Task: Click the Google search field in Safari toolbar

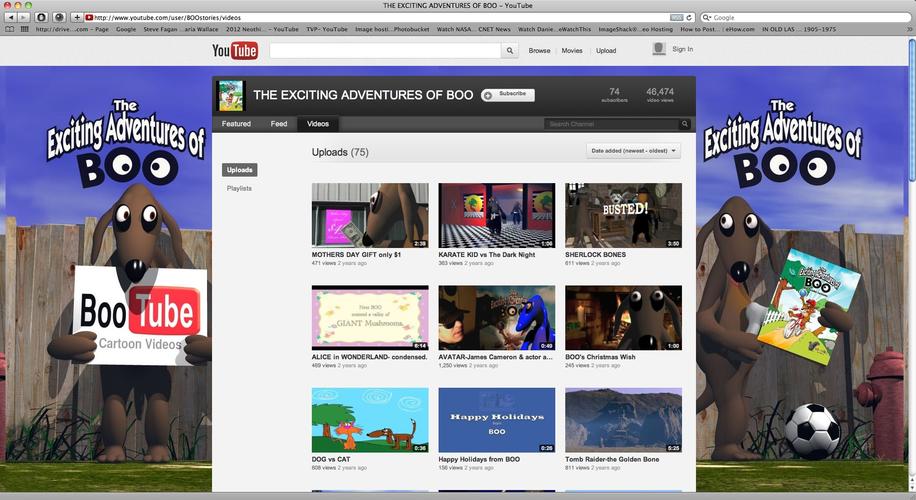Action: point(806,18)
